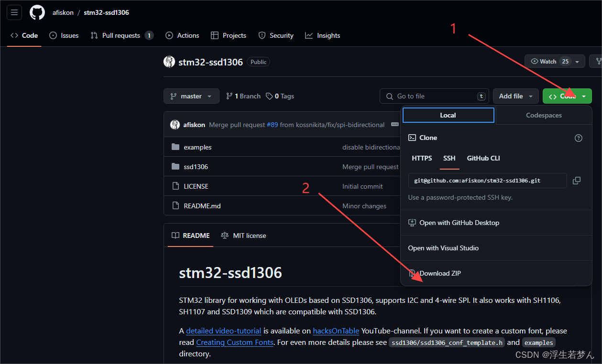The width and height of the screenshot is (602, 364).
Task: Click the clone help question icon
Action: tap(579, 138)
